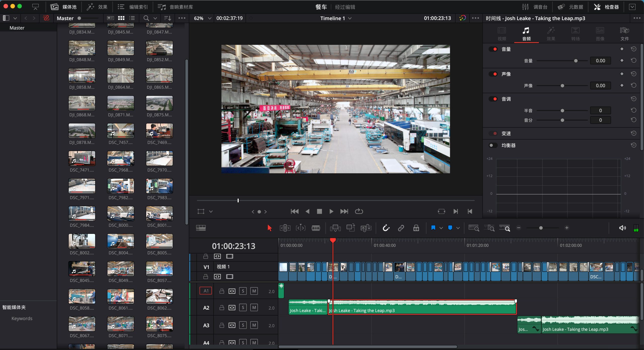Viewport: 644px width, 350px height.
Task: Toggle timeline snapping magnet icon
Action: [x=386, y=228]
